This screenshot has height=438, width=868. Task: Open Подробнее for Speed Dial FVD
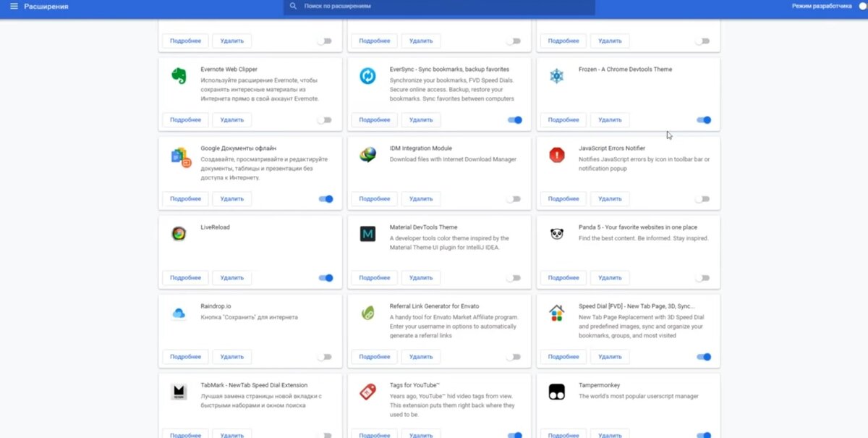coord(563,357)
